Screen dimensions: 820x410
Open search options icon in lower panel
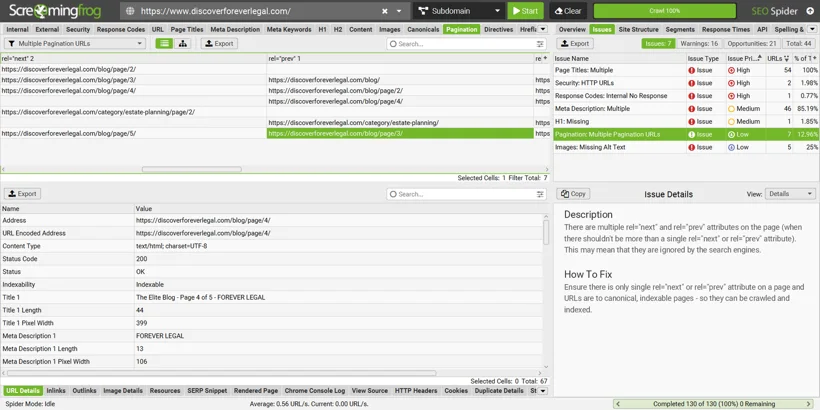540,194
